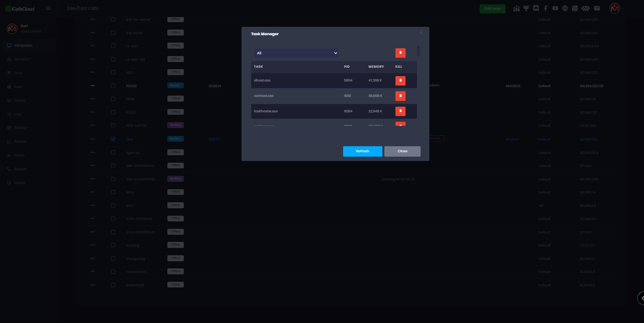
Task: Click the Task Manager list scrollbar
Action: 418,51
